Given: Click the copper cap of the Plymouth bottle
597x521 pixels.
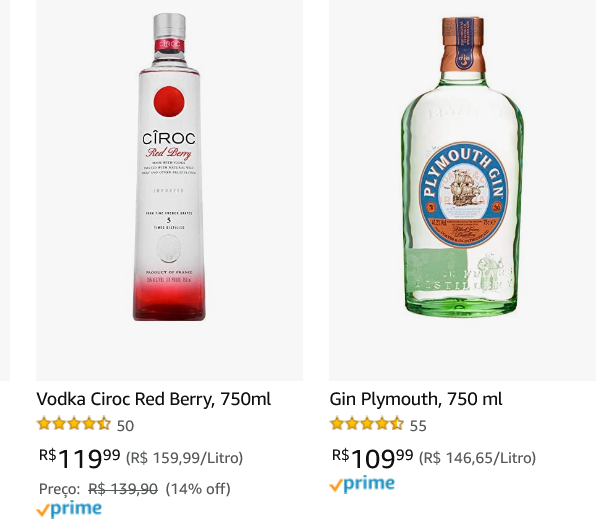Looking at the screenshot, I should (463, 44).
